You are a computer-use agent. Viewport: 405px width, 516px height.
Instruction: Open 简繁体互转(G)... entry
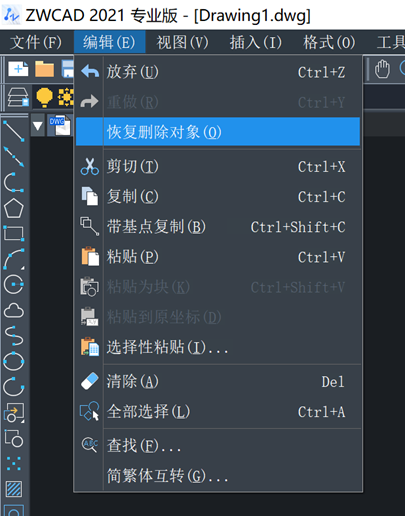pyautogui.click(x=218, y=476)
